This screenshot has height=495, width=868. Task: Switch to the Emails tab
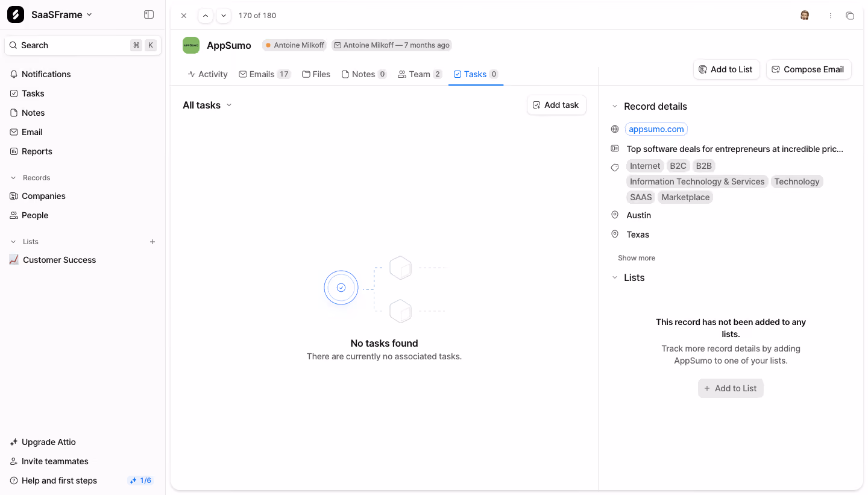265,74
